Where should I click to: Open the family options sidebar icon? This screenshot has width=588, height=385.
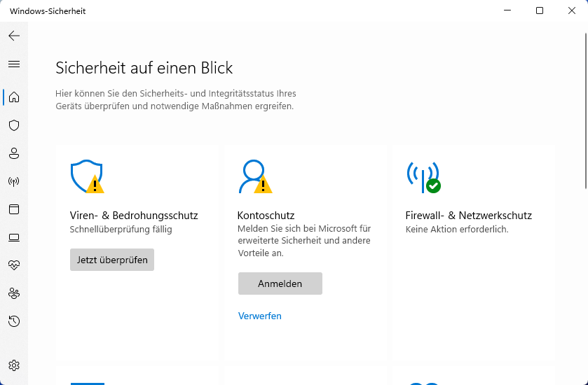point(14,293)
